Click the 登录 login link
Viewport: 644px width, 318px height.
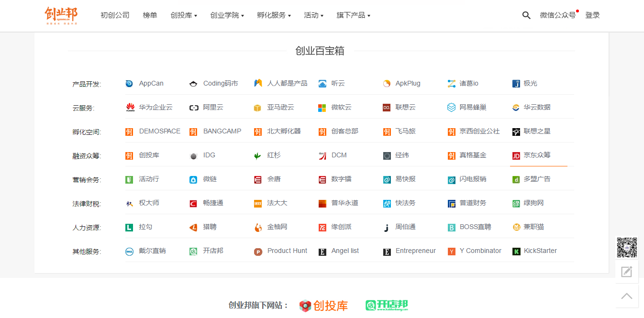click(592, 15)
